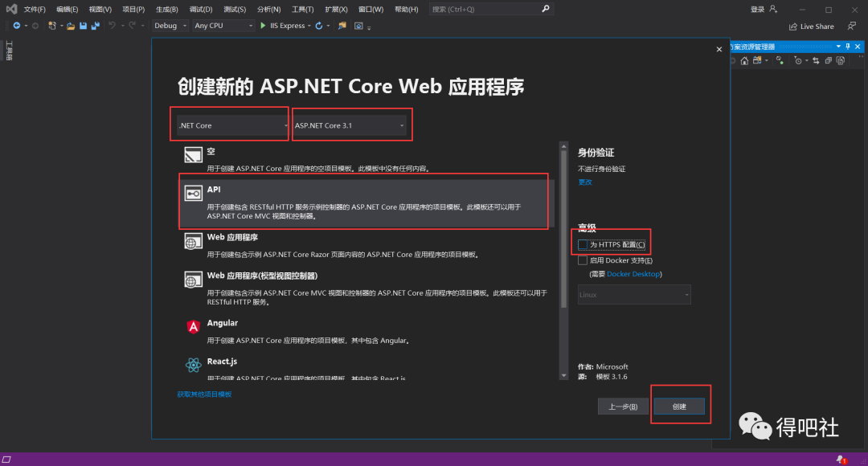Viewport: 868px width, 466px height.
Task: Click the Change (更改) authentication link
Action: (x=585, y=182)
